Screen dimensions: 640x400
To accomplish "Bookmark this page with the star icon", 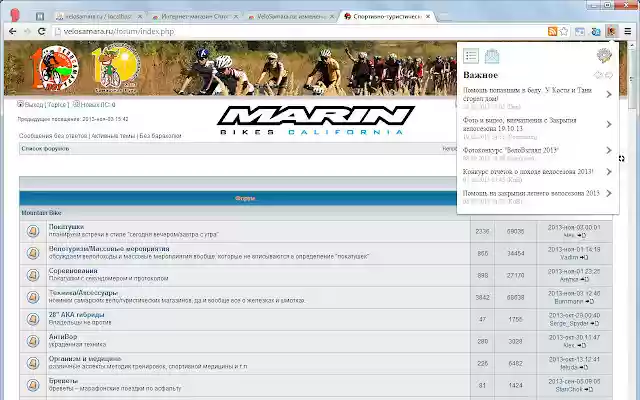I will coord(564,31).
